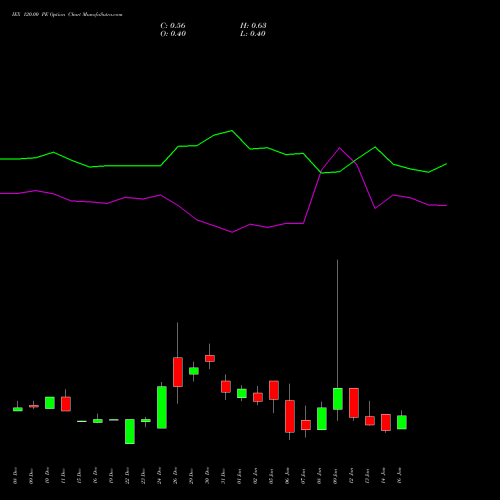Click the chart title text at top left

click(x=67, y=14)
